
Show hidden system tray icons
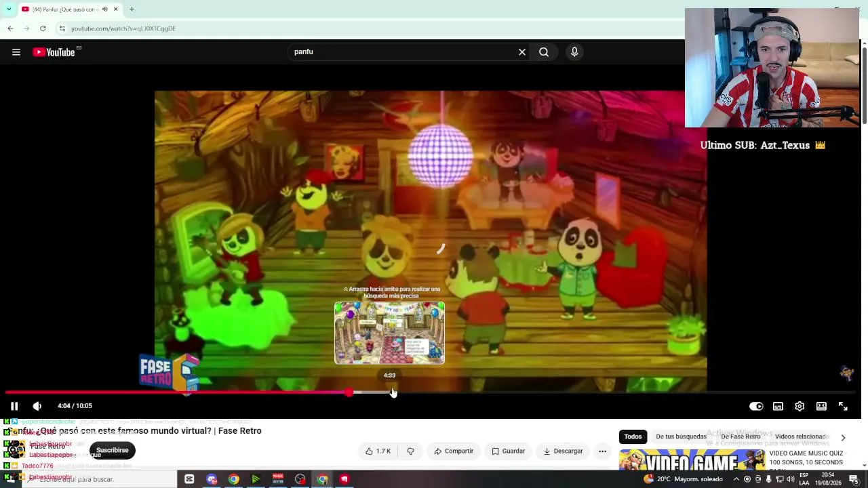point(736,479)
